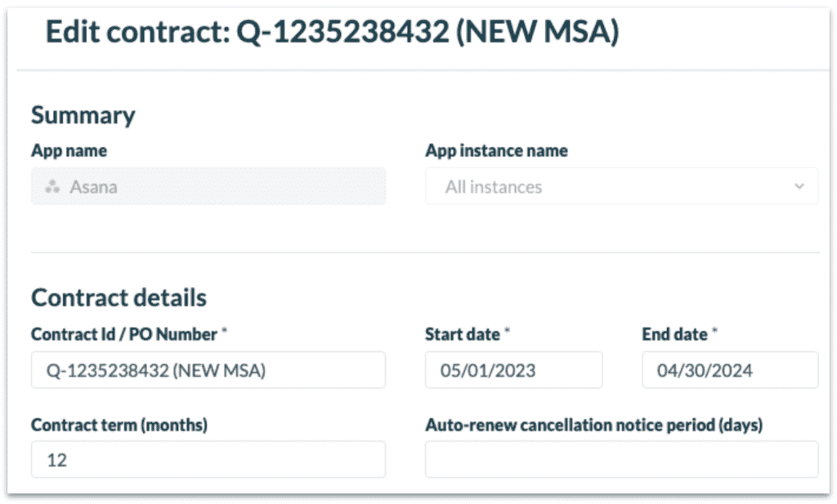Click the Auto-renew cancellation notice period label
Viewport: 837px width, 504px height.
pyautogui.click(x=594, y=425)
